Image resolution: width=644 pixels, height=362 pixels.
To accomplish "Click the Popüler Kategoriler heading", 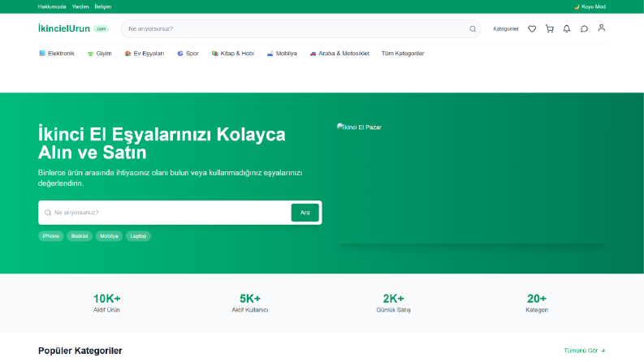I will 80,351.
